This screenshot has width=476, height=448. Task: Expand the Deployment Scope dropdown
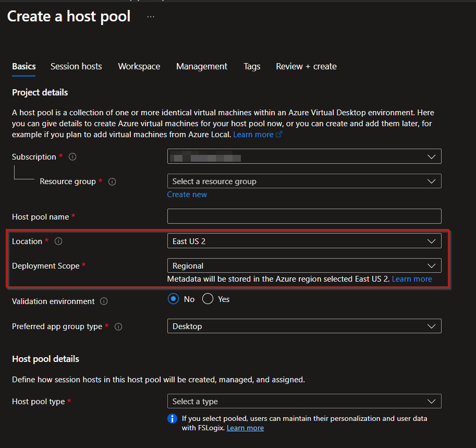pos(304,266)
